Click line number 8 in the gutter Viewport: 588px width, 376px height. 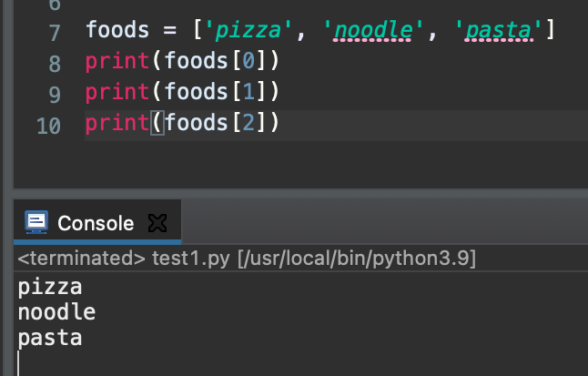pos(52,64)
